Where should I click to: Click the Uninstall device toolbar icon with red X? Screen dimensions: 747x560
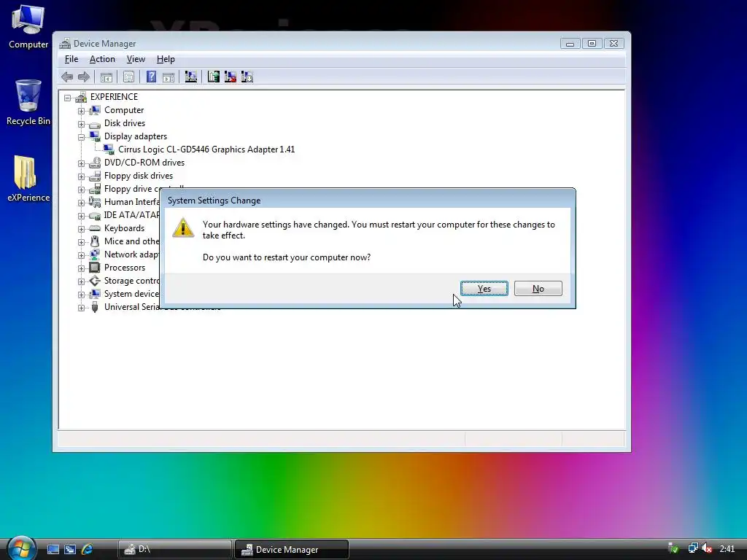tap(230, 77)
